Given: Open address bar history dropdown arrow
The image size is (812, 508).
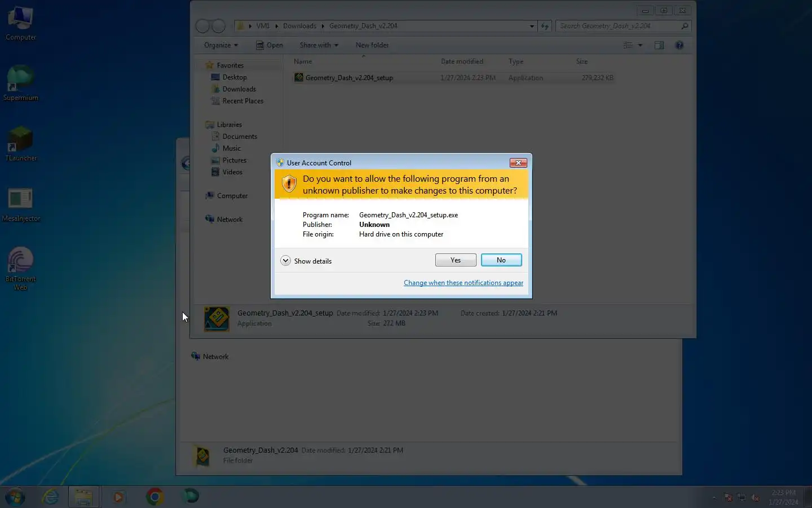Looking at the screenshot, I should click(532, 26).
